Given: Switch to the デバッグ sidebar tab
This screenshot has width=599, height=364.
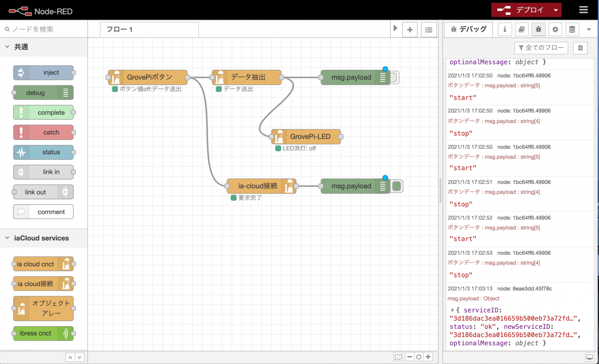Looking at the screenshot, I should (468, 29).
